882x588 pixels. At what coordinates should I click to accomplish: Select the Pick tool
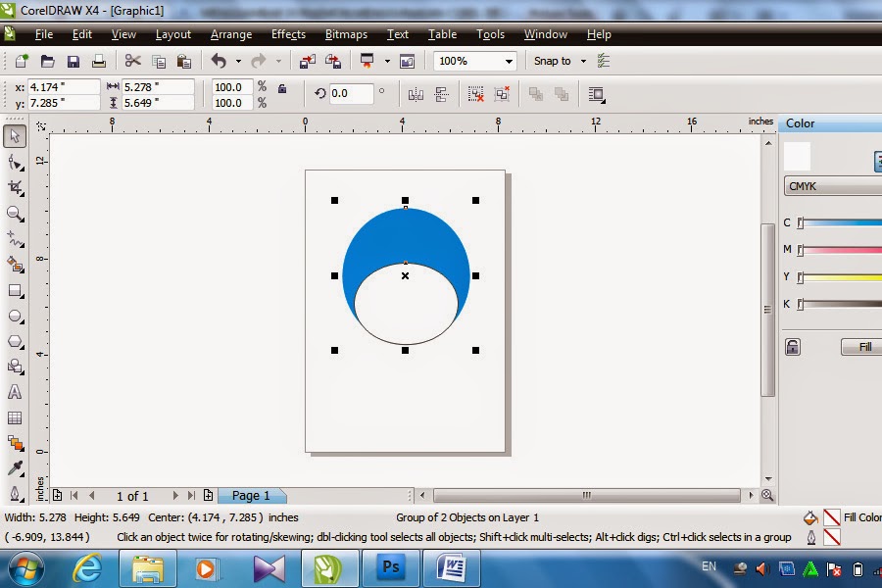14,136
